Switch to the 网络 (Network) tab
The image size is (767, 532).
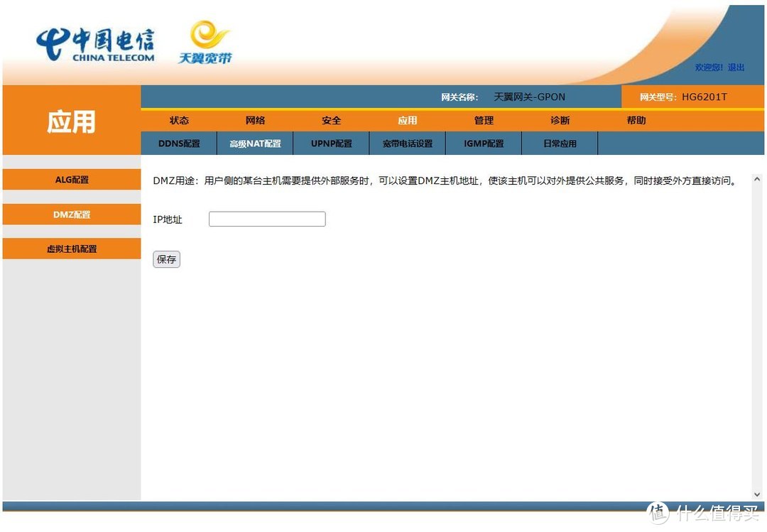[255, 120]
